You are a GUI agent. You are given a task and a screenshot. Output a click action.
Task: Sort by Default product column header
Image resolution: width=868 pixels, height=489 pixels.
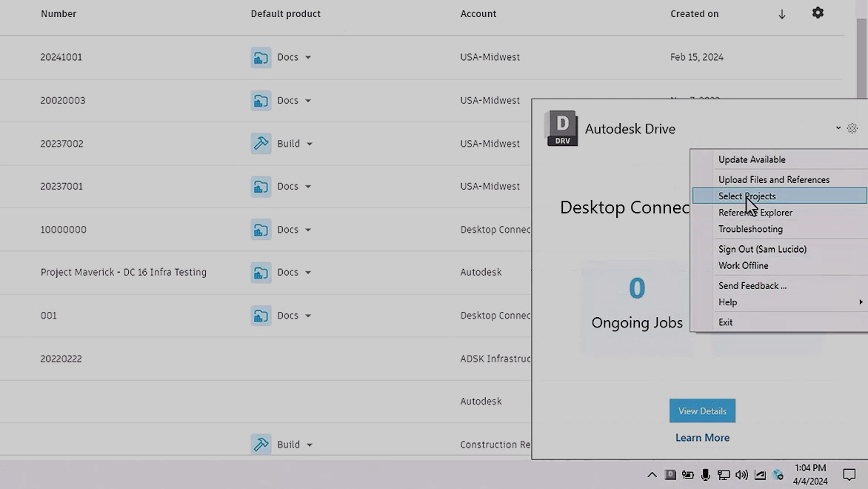286,14
